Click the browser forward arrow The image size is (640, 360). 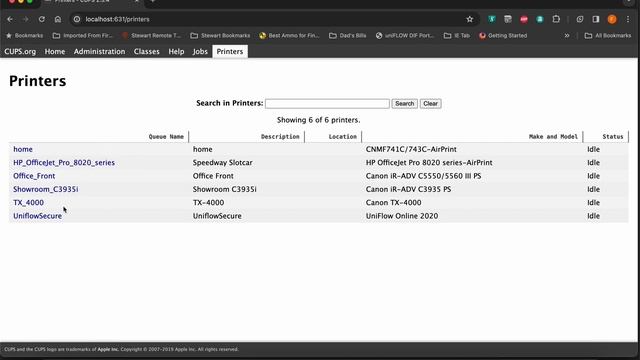tap(25, 19)
